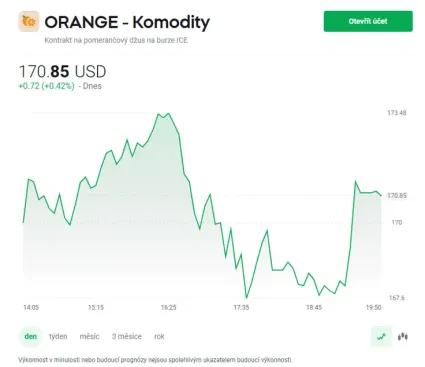Click the 19:50 time axis label
Viewport: 425px width, 367px height.
[x=373, y=307]
